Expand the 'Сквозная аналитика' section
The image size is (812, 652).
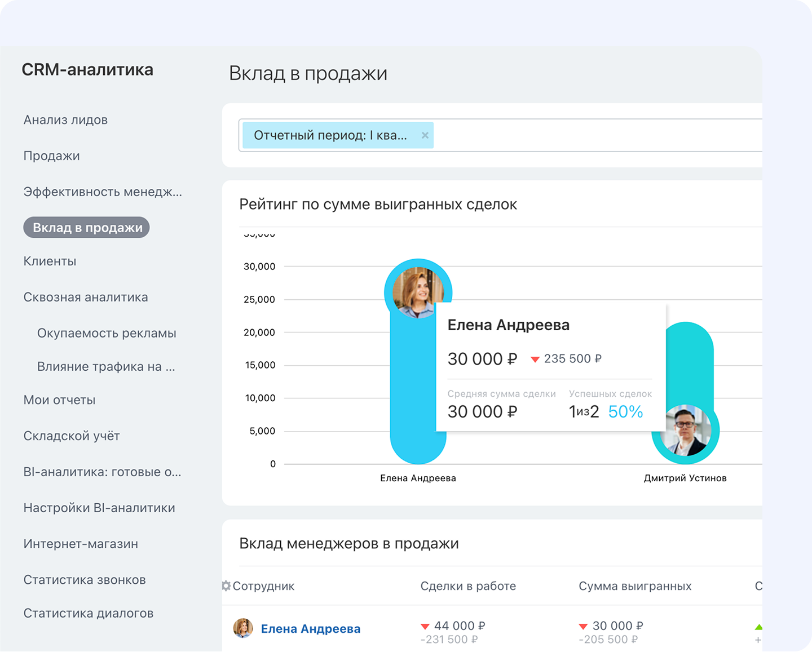click(x=86, y=297)
